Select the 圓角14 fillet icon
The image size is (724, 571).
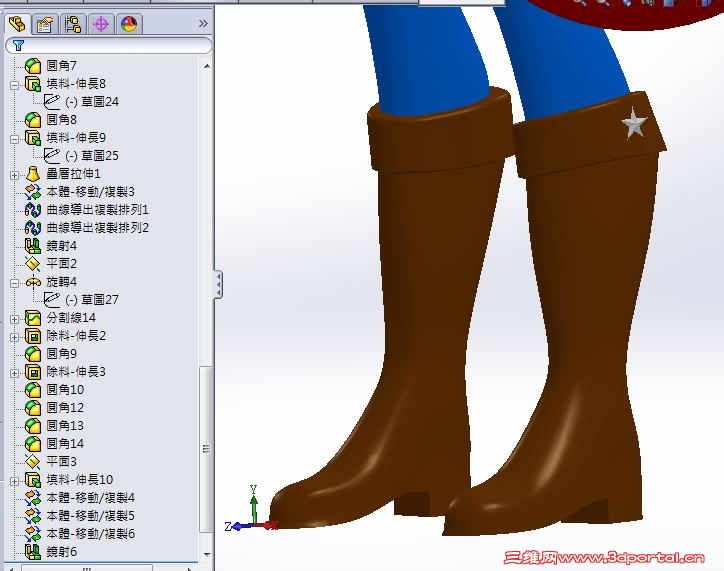tap(33, 444)
